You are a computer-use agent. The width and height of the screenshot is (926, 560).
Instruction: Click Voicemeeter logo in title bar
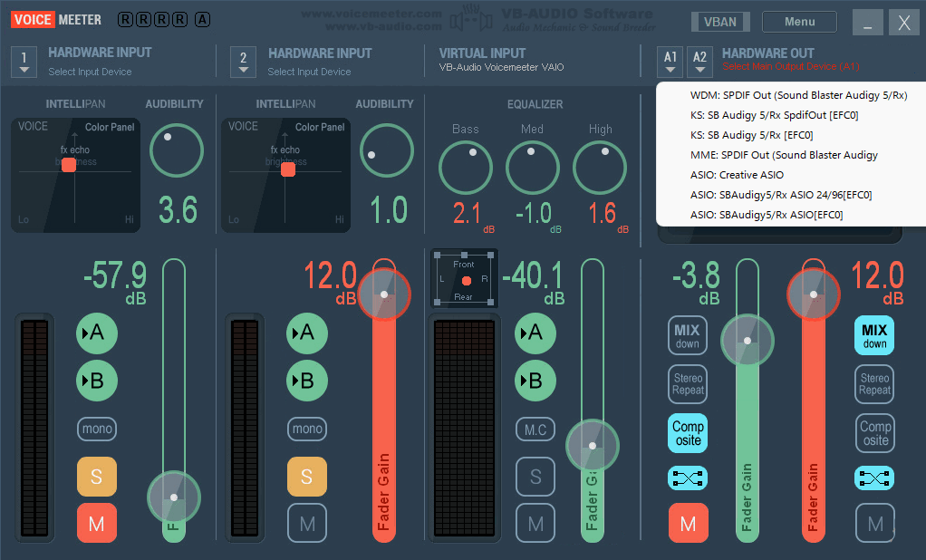pos(57,20)
